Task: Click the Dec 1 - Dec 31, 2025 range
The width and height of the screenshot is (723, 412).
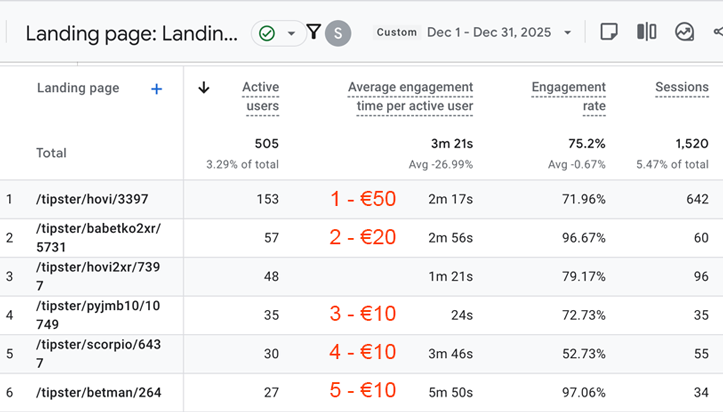Action: [x=488, y=32]
